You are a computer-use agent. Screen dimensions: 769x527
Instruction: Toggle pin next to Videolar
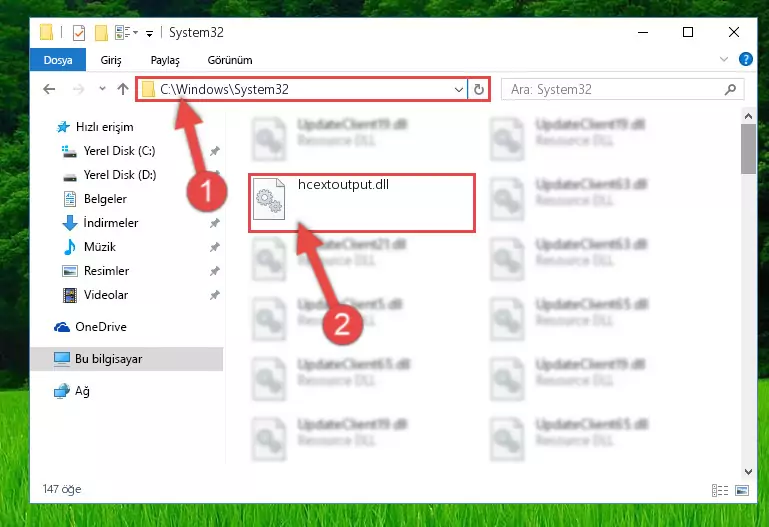coord(215,295)
